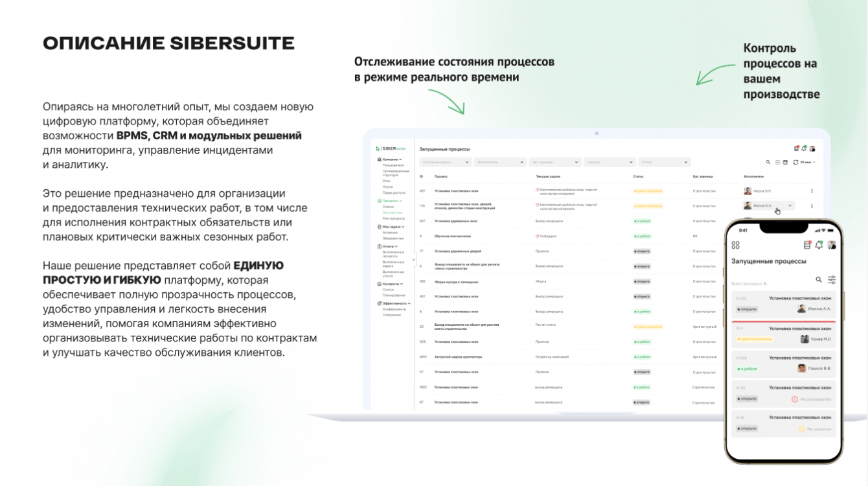
Task: Click the Исполнитель column header in the table
Action: pyautogui.click(x=754, y=176)
